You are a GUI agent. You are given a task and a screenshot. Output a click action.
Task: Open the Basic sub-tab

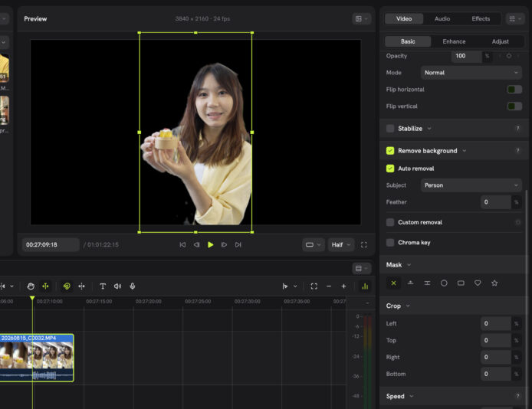(408, 41)
